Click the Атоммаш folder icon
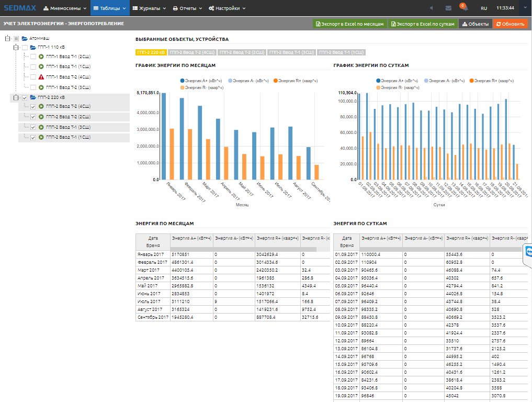Screen dimensions: 532x402 pos(25,38)
